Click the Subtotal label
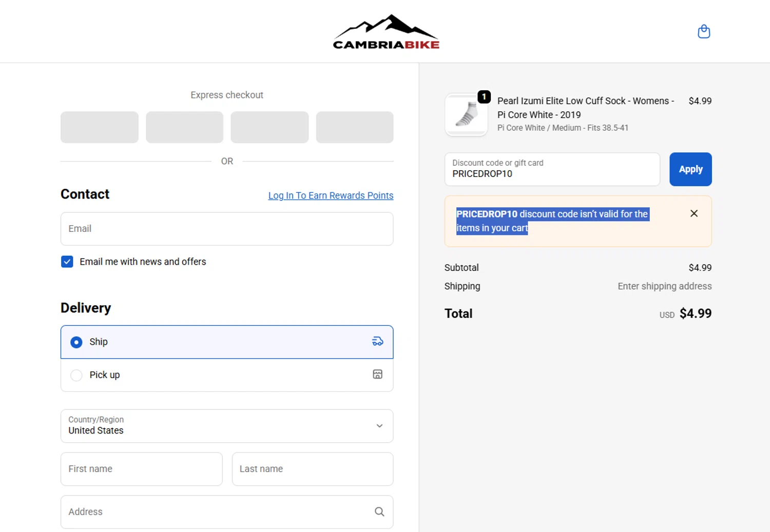The width and height of the screenshot is (770, 532). (x=461, y=268)
